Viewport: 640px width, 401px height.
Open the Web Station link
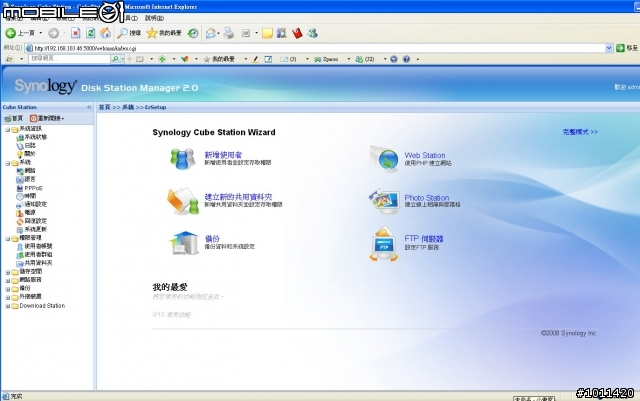(x=425, y=155)
